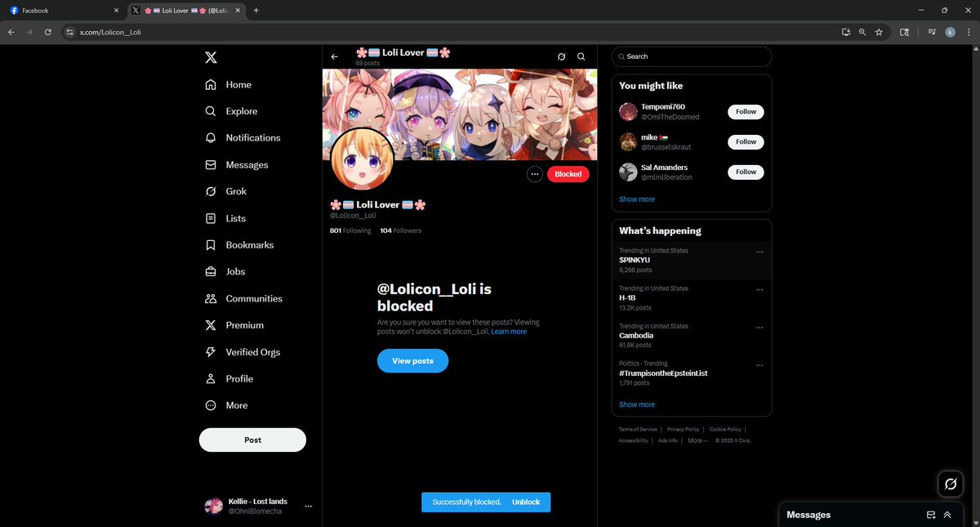Viewport: 980px width, 527px height.
Task: Open Lists in the sidebar
Action: [225, 218]
